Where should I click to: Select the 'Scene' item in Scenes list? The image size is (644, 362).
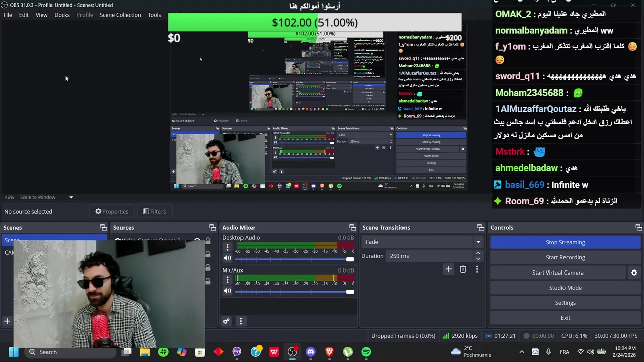[54, 240]
